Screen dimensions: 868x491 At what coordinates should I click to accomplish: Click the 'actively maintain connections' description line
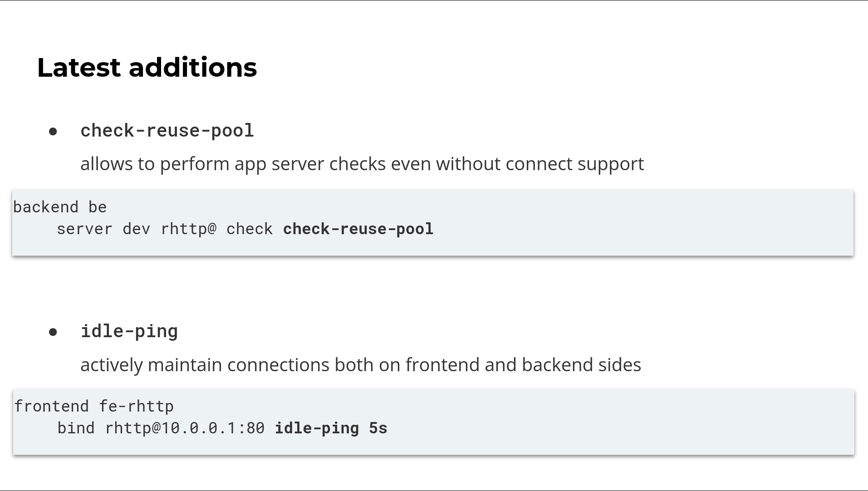click(x=361, y=365)
